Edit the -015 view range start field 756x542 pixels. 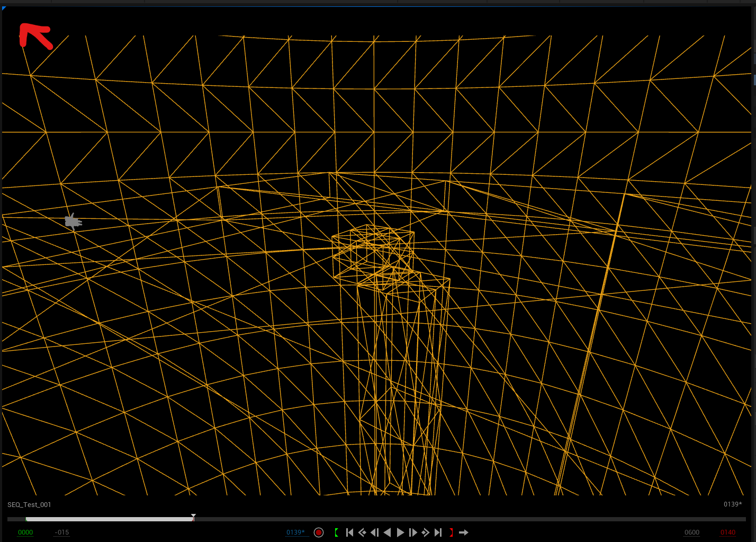(x=62, y=532)
